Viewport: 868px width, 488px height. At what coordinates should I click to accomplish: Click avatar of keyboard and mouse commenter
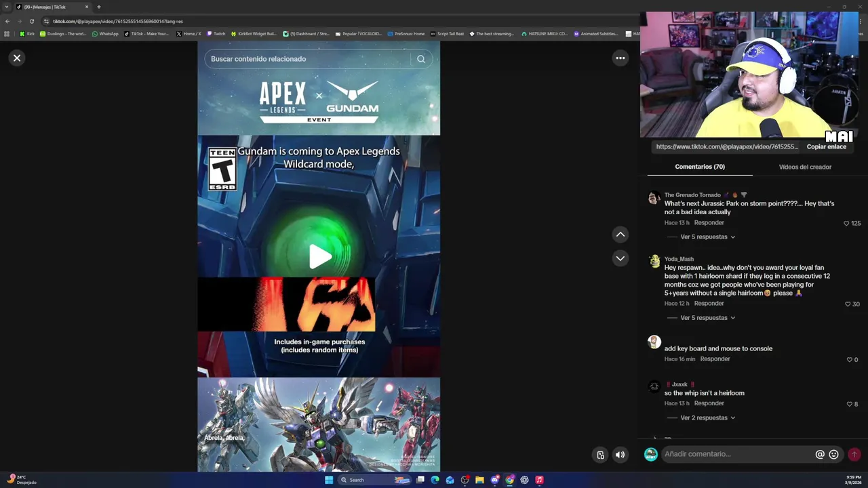(x=654, y=342)
